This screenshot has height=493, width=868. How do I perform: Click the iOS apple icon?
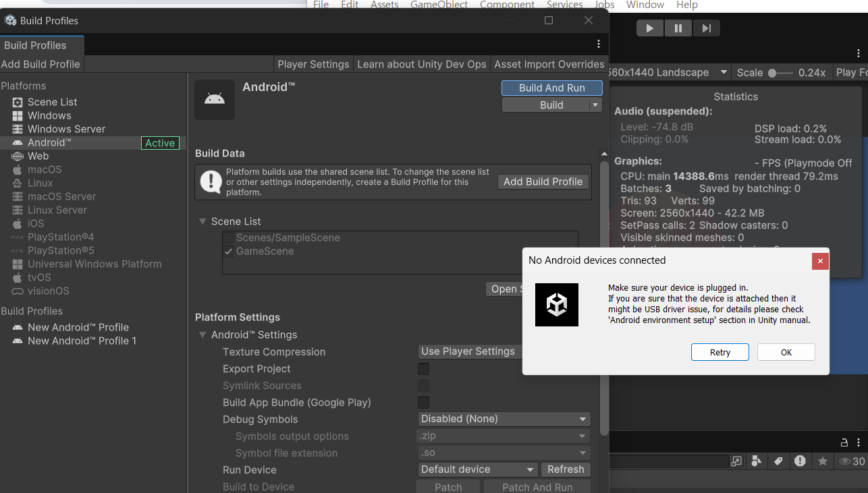17,223
